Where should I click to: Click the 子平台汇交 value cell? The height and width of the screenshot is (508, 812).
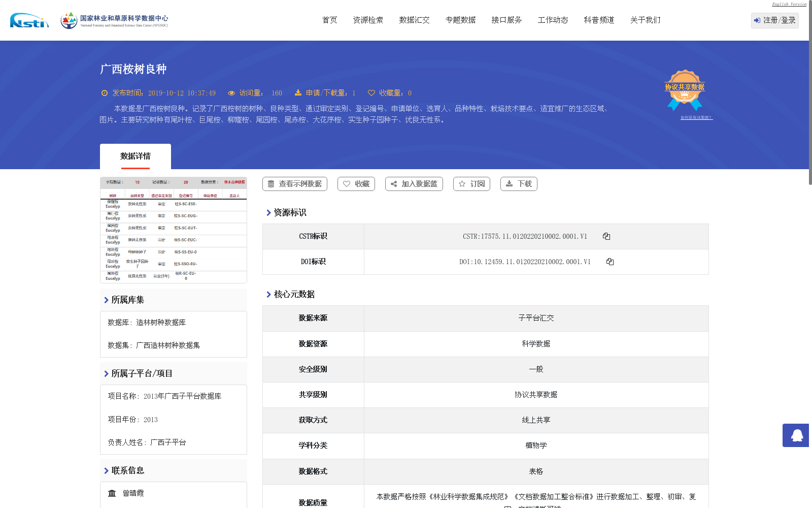coord(536,318)
